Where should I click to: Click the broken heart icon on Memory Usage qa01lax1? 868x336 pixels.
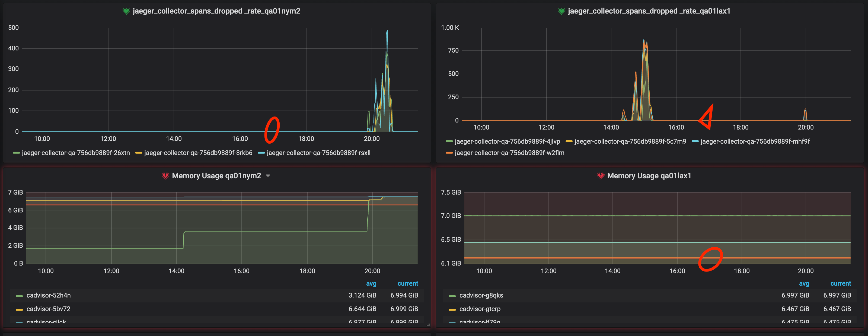(601, 175)
